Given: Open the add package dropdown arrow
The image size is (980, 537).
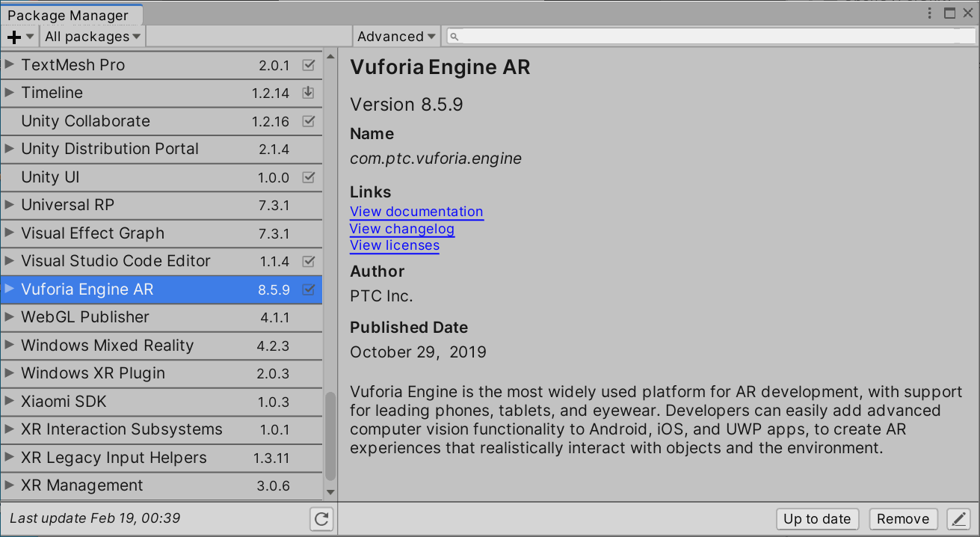Looking at the screenshot, I should point(30,37).
